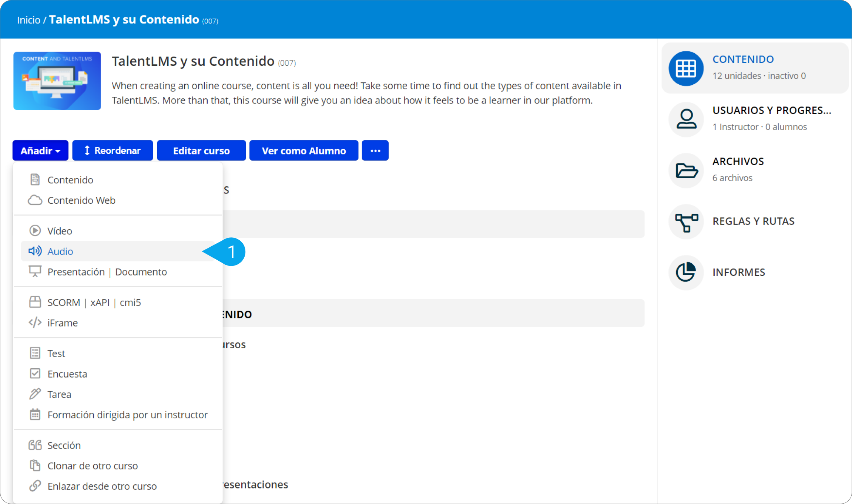Select the Test menu entry
The image size is (852, 504).
(x=118, y=354)
